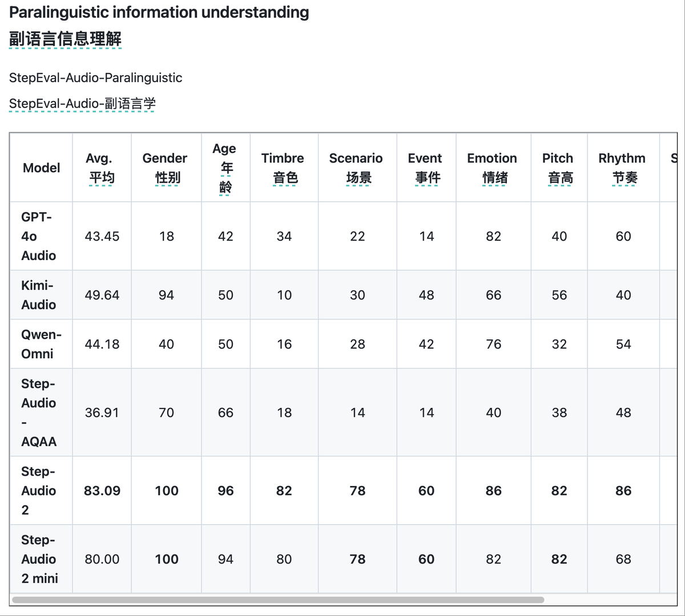The image size is (685, 616).
Task: Click Step-Audio 2's Scenario score 78
Action: click(x=357, y=491)
